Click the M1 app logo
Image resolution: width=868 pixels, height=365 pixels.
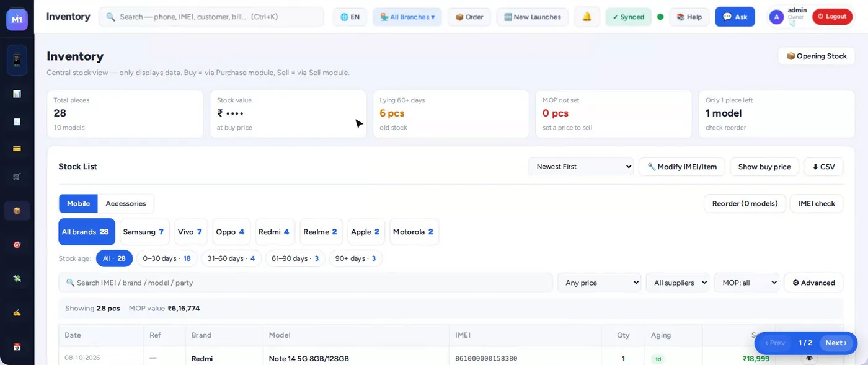(17, 19)
